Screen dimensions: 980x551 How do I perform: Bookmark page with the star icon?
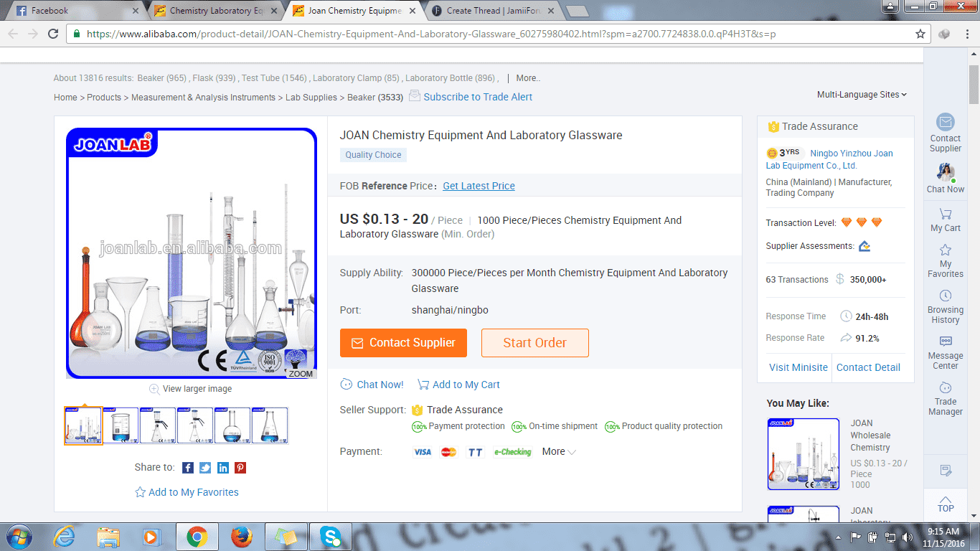[x=920, y=34]
